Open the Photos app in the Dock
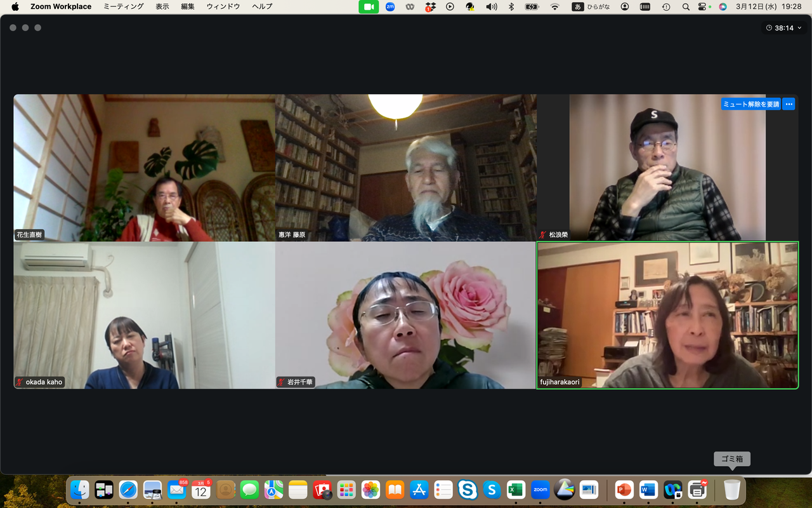Image resolution: width=812 pixels, height=508 pixels. point(370,490)
